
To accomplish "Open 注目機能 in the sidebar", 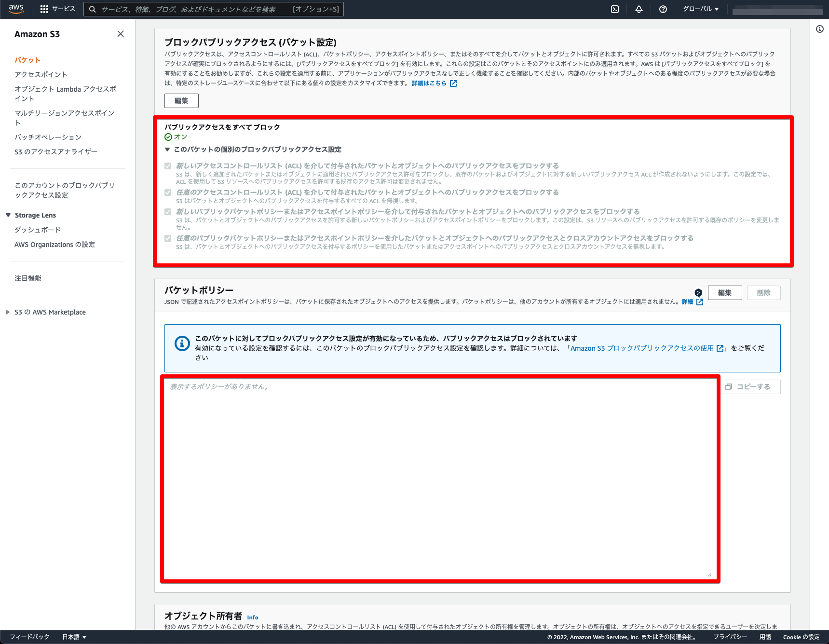I will (x=28, y=278).
